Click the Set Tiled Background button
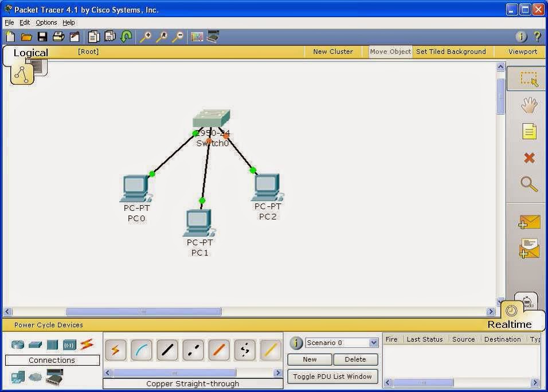 click(x=452, y=51)
